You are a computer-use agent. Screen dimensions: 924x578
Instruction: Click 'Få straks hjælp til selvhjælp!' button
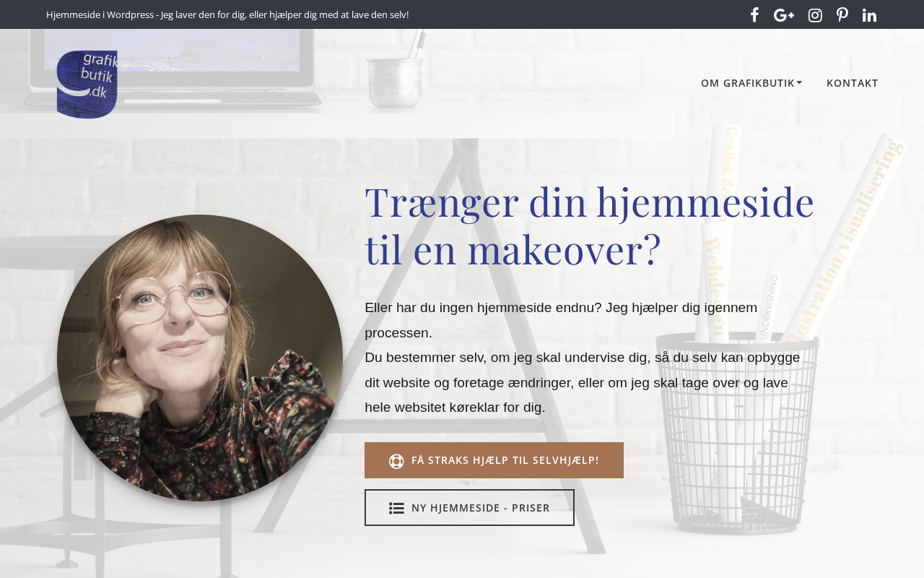pos(494,460)
